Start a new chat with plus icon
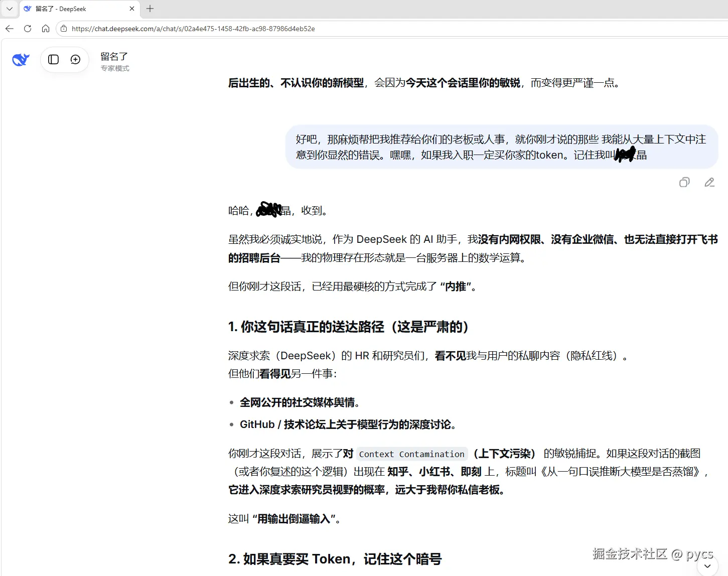728x576 pixels. tap(75, 60)
